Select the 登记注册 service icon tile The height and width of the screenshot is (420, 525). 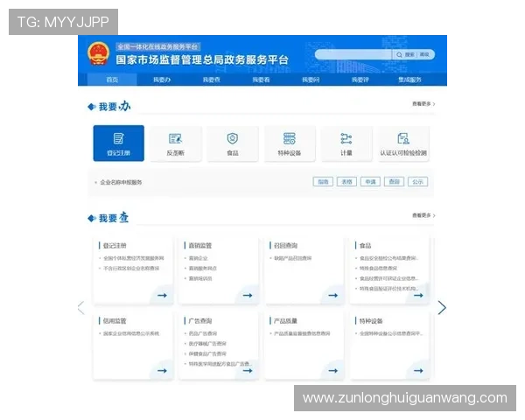pyautogui.click(x=118, y=143)
